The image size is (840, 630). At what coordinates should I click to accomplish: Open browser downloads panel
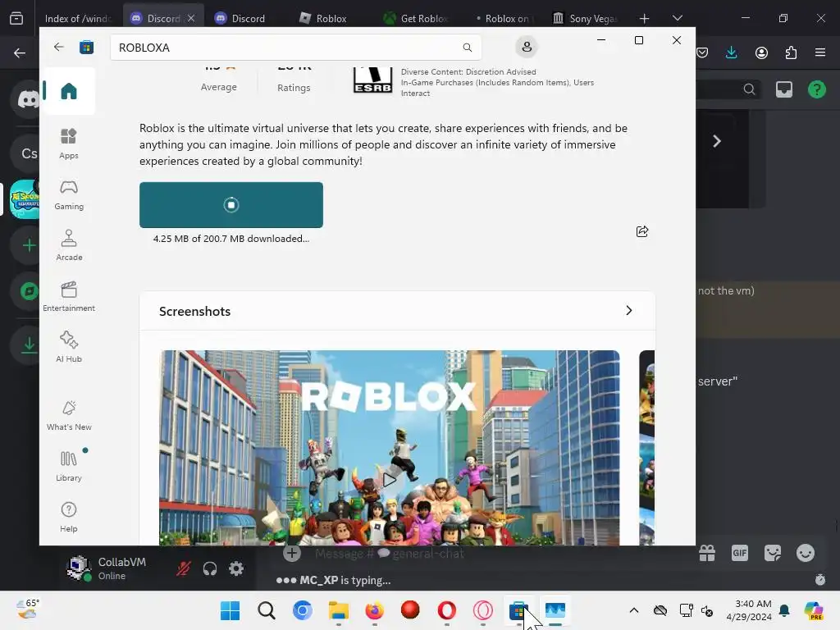coord(731,52)
